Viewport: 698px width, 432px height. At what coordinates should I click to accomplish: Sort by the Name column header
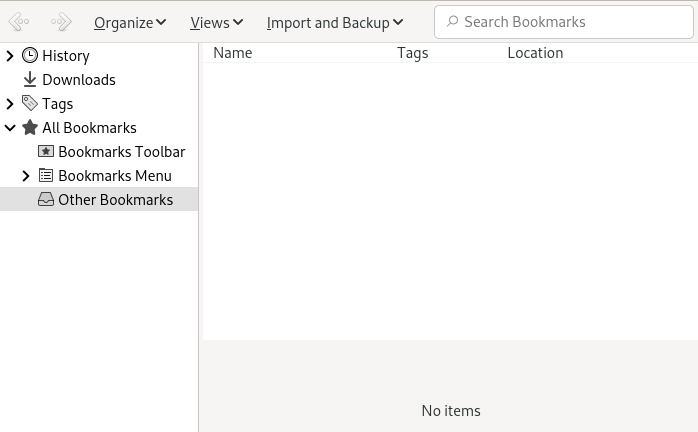click(x=233, y=53)
